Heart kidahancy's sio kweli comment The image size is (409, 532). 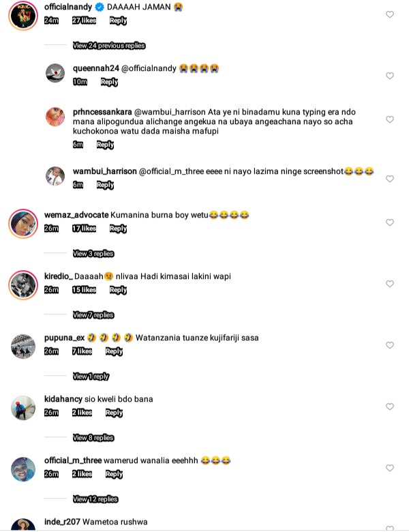coord(390,407)
